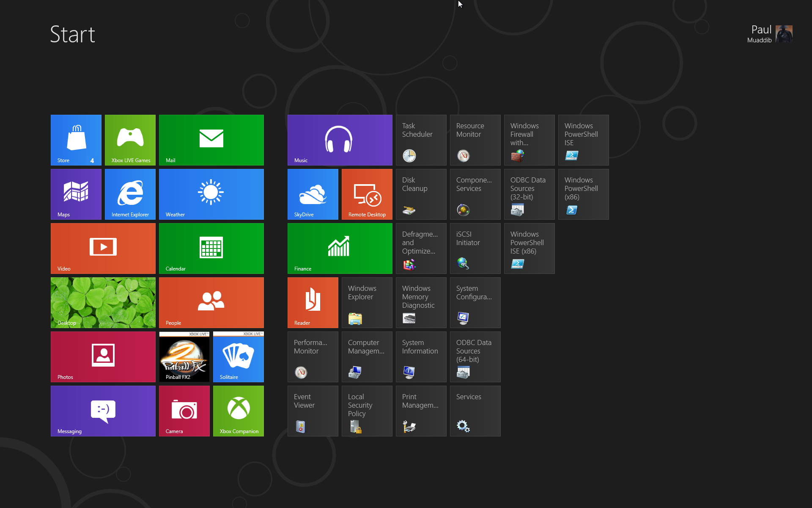
Task: Click the Paul user account picture
Action: click(784, 34)
